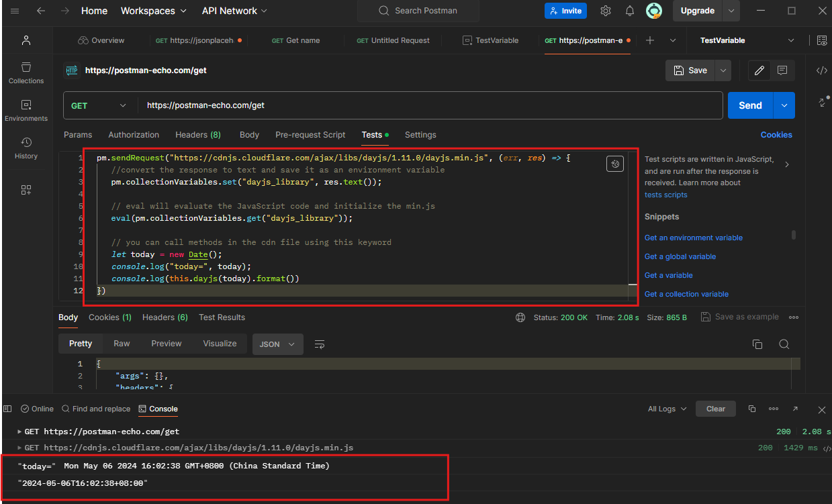
Task: Open the tab list chevron next to plus
Action: [x=673, y=40]
